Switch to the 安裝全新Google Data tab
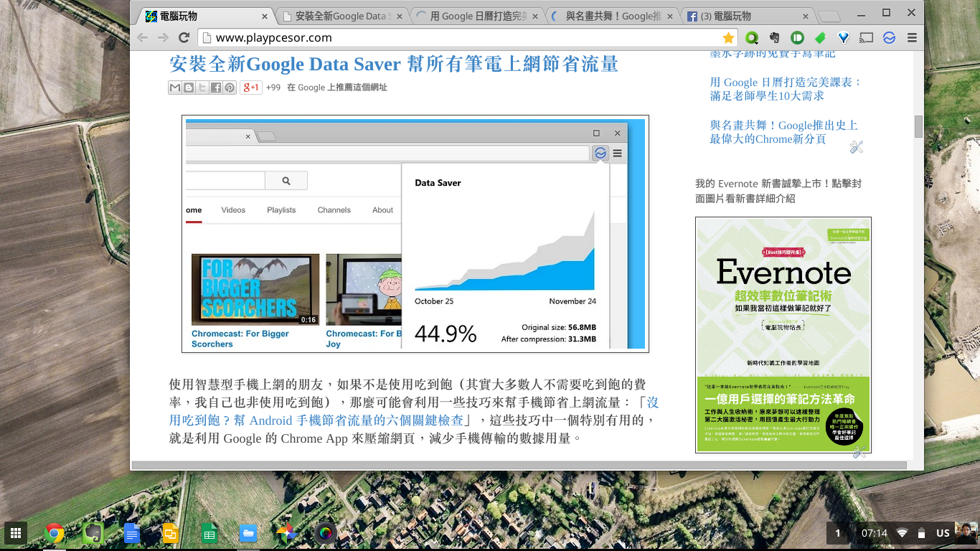Viewport: 980px width, 551px height. [x=341, y=16]
